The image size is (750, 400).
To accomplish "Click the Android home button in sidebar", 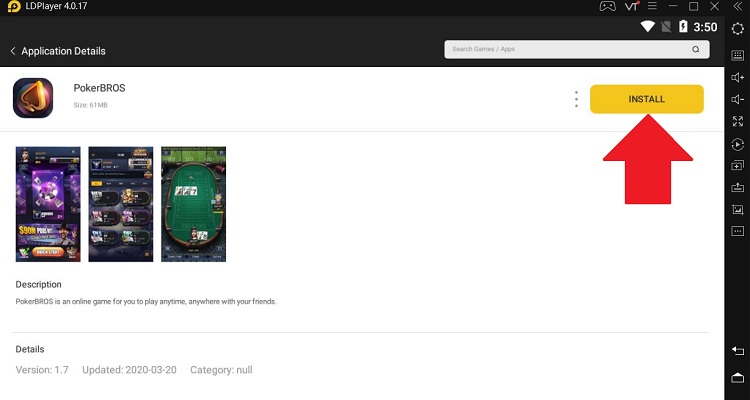I will coord(738,378).
